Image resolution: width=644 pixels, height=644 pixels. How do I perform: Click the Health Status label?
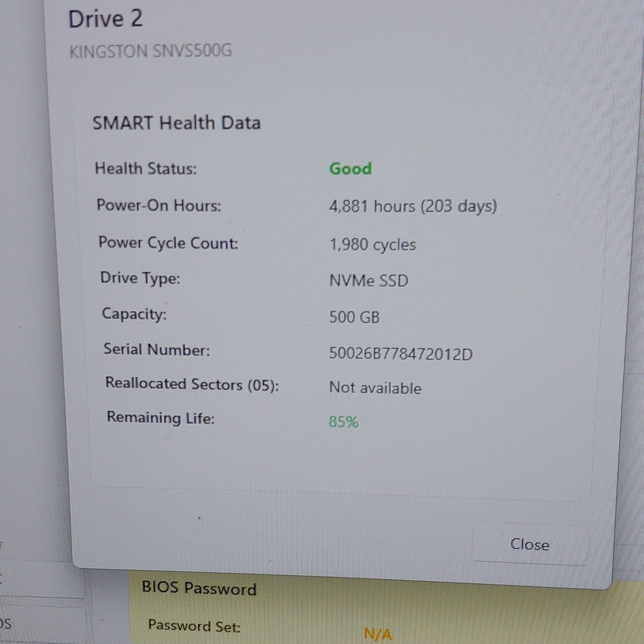tap(146, 169)
